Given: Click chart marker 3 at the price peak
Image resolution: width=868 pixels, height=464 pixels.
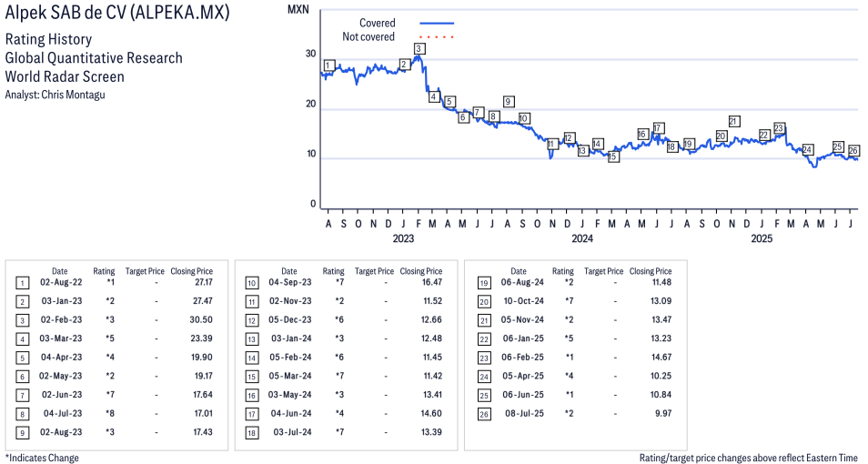Looking at the screenshot, I should (419, 49).
